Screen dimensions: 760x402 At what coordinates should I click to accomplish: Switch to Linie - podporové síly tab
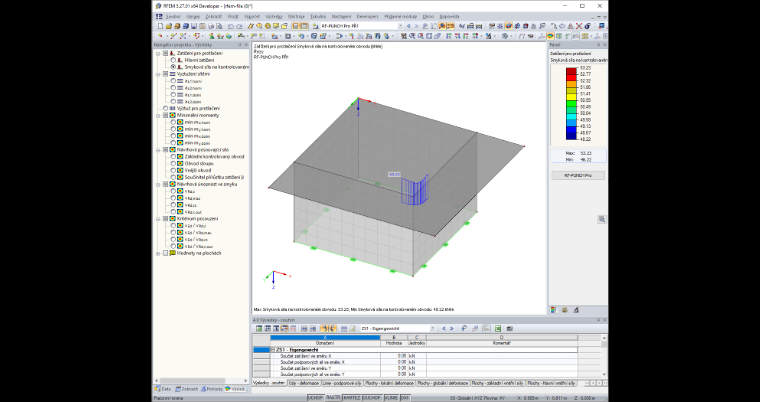click(x=342, y=383)
